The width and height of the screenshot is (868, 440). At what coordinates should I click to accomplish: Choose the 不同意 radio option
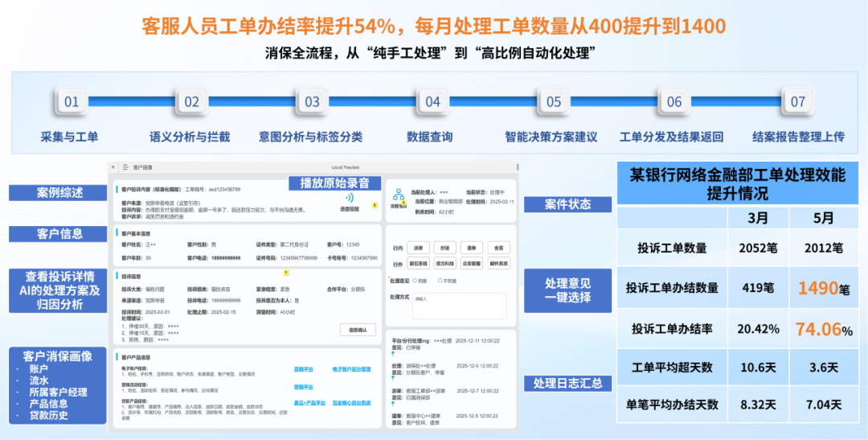click(x=440, y=281)
